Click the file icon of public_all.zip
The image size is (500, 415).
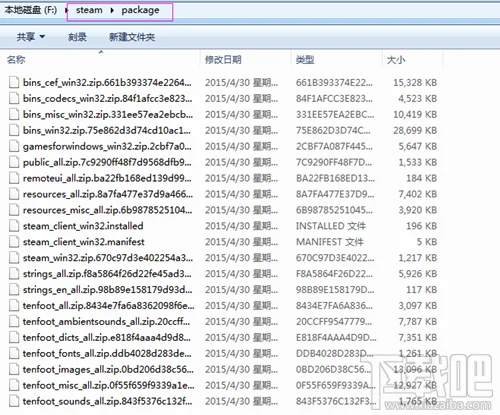pyautogui.click(x=14, y=162)
